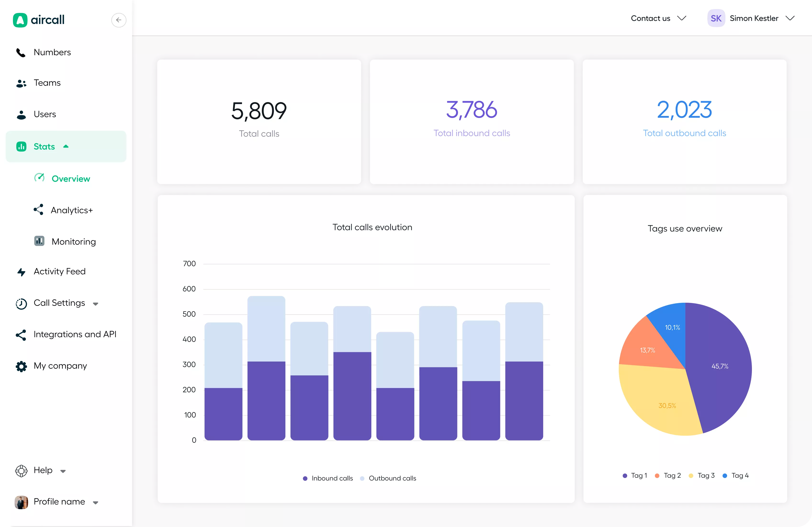Collapse the Stats menu section
The image size is (812, 527).
(66, 146)
